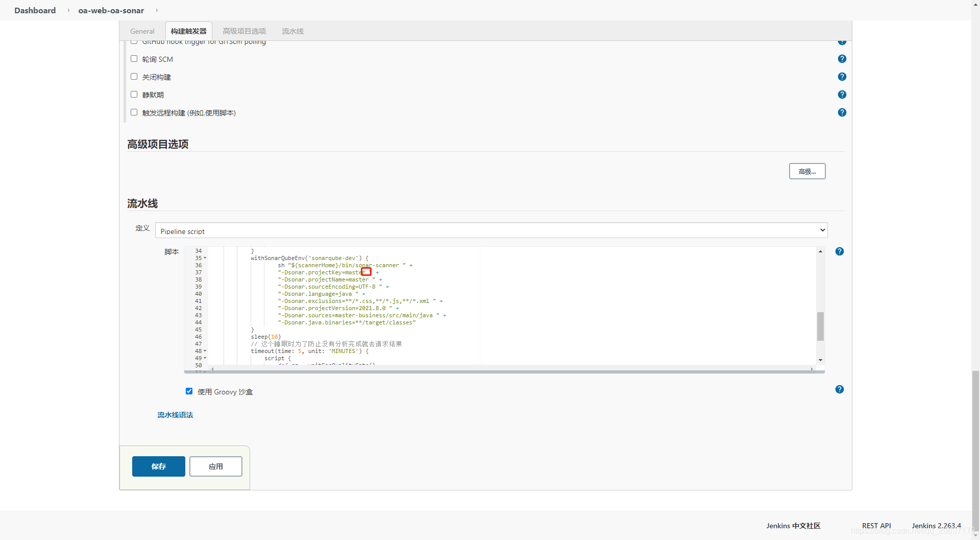Click script editor horizontal scroll right arrow

[812, 369]
